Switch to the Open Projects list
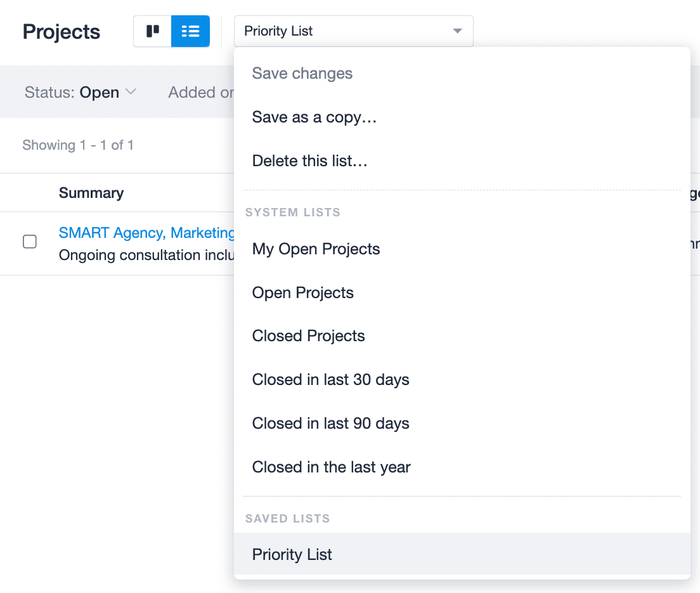The width and height of the screenshot is (700, 593). pos(303,292)
